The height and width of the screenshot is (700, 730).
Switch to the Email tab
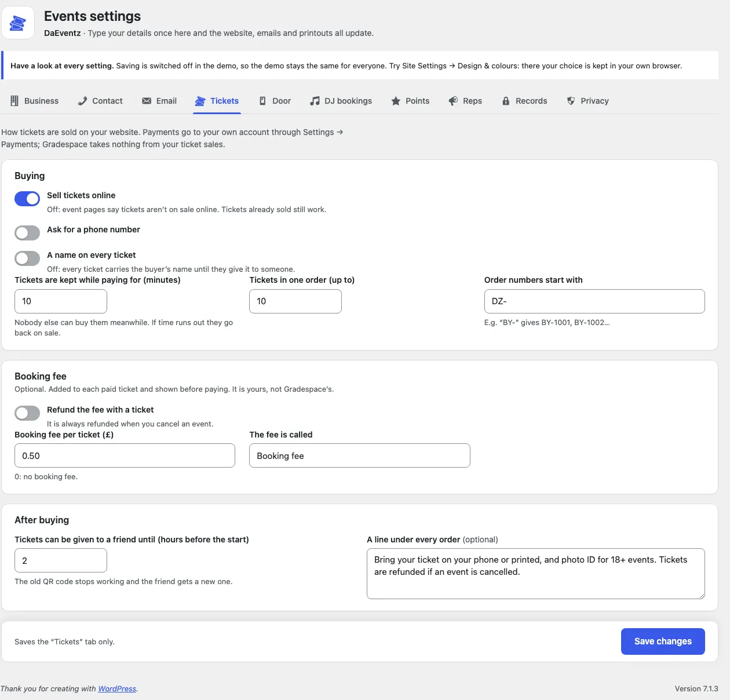click(159, 101)
